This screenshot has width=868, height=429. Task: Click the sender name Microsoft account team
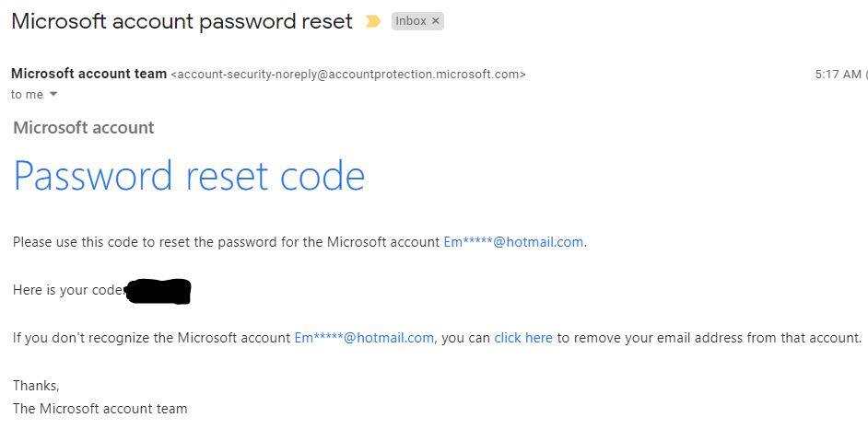[88, 74]
